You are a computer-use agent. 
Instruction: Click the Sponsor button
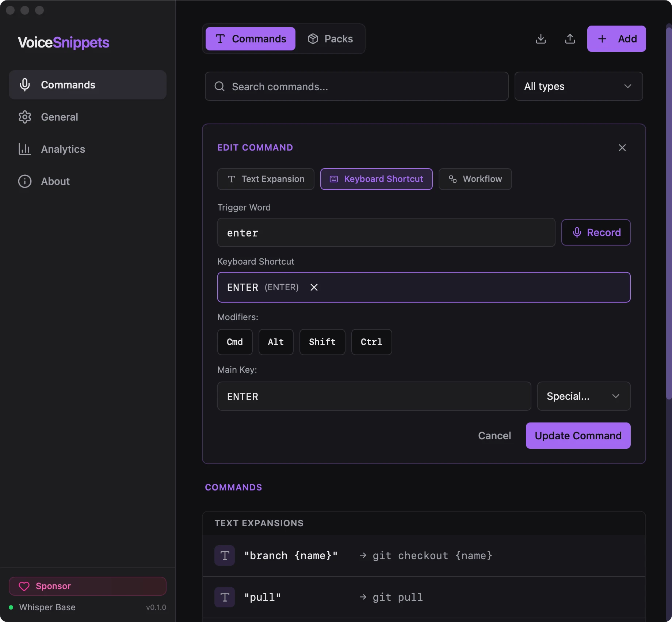(88, 586)
